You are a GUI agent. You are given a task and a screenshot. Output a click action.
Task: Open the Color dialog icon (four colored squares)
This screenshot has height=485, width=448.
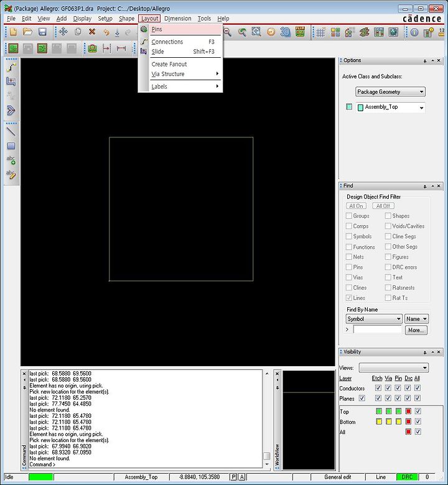[x=335, y=32]
